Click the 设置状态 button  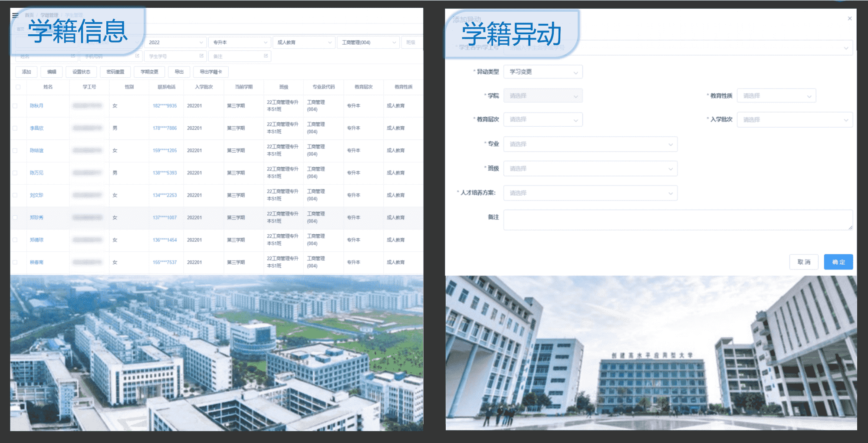(81, 72)
